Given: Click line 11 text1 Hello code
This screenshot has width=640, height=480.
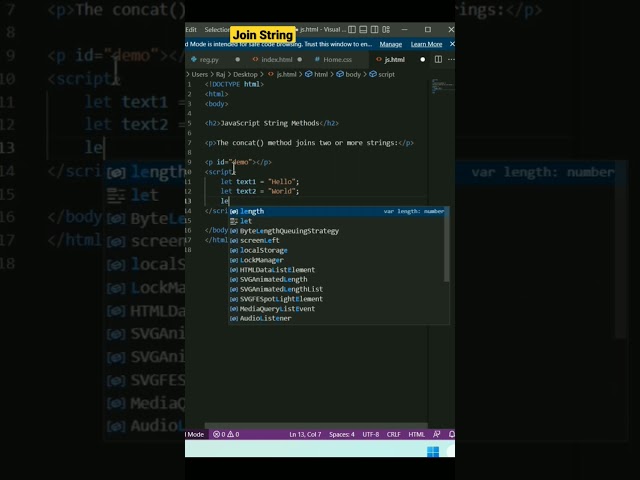Looking at the screenshot, I should 260,182.
